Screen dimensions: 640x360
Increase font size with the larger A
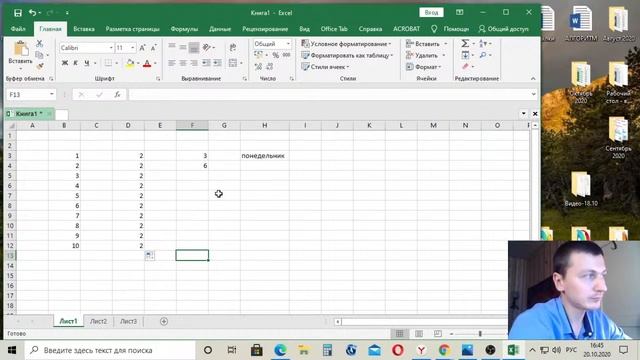point(142,48)
